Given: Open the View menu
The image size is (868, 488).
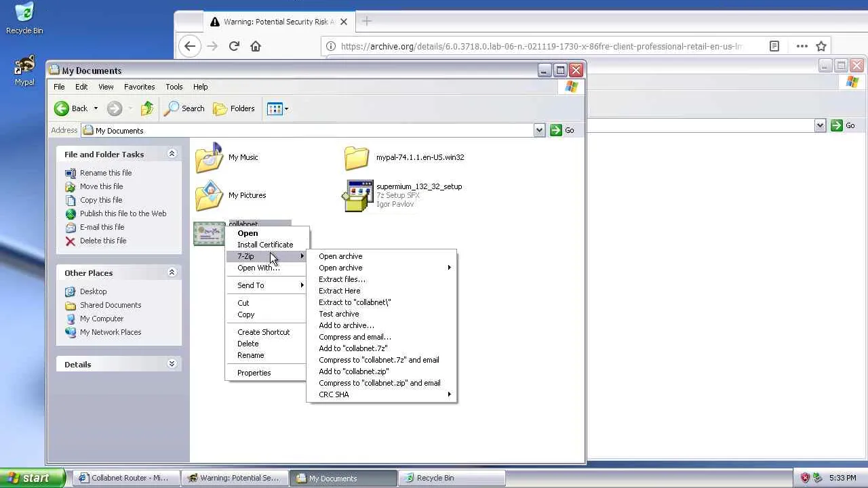Looking at the screenshot, I should pos(106,87).
